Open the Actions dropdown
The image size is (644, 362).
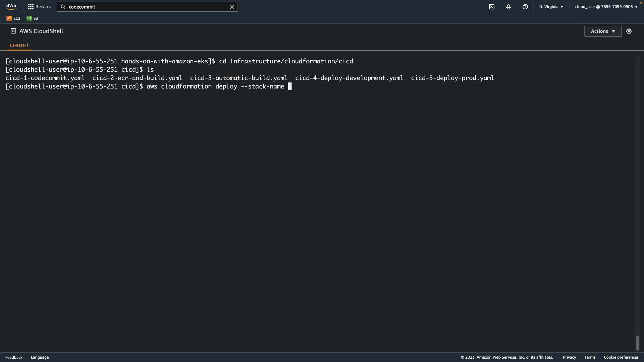(x=602, y=31)
